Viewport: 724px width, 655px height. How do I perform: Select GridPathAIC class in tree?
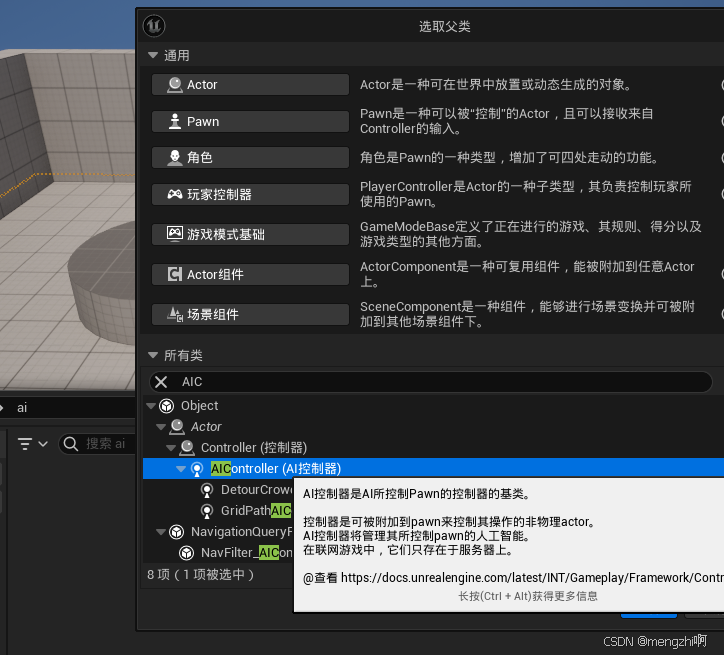[256, 511]
